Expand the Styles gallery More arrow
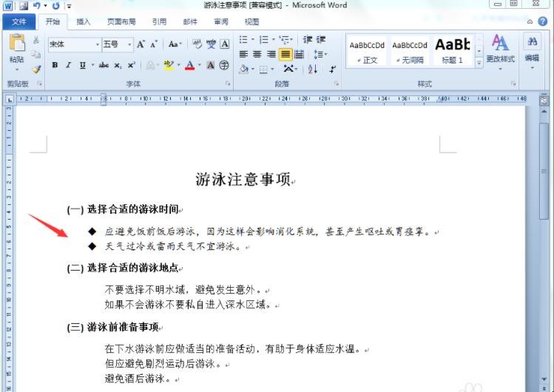 (479, 63)
